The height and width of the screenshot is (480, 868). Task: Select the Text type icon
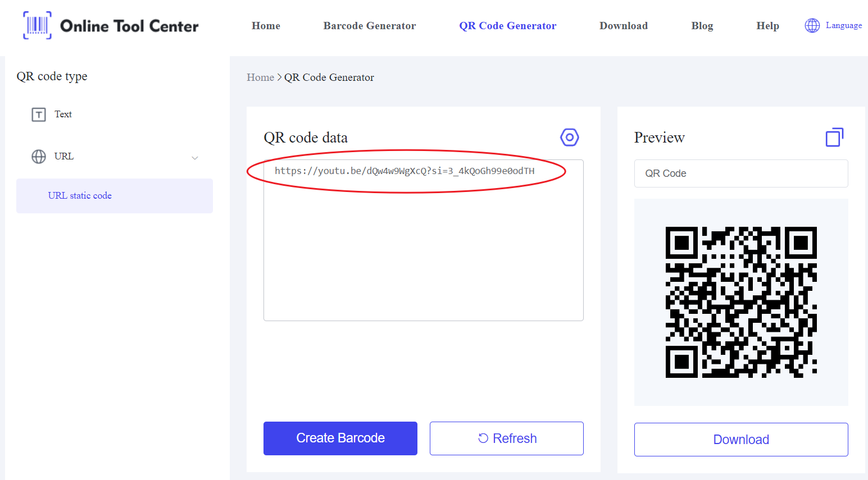[x=39, y=115]
